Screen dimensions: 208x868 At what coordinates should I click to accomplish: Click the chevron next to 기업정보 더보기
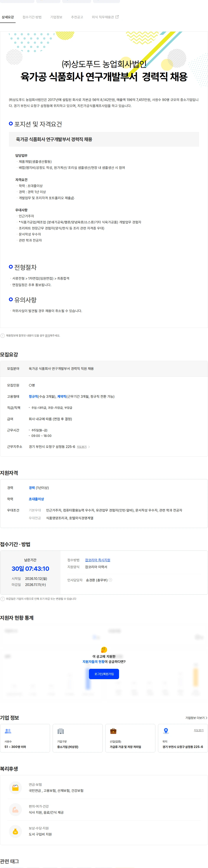click(206, 718)
